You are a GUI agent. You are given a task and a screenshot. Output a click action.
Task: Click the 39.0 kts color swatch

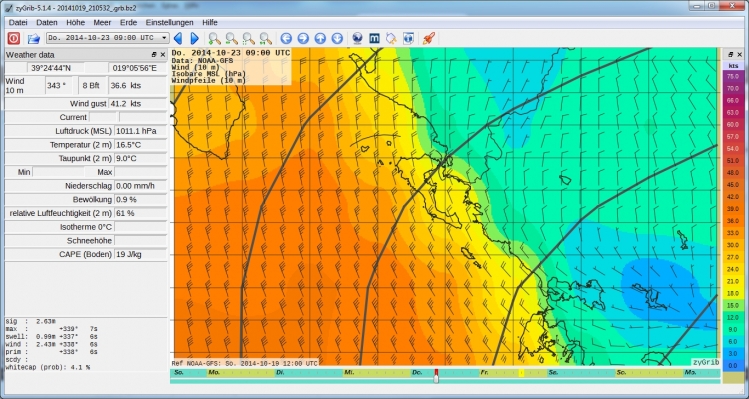[x=733, y=209]
